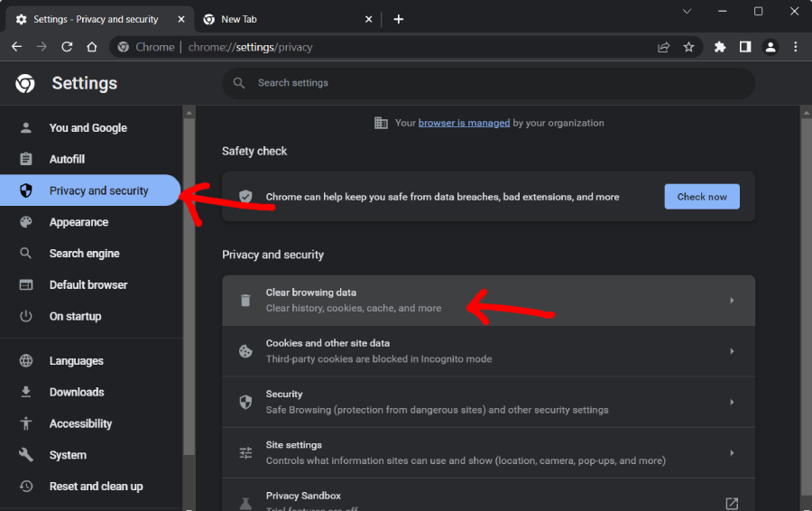Open Clear browsing data
The height and width of the screenshot is (511, 812).
pos(488,301)
